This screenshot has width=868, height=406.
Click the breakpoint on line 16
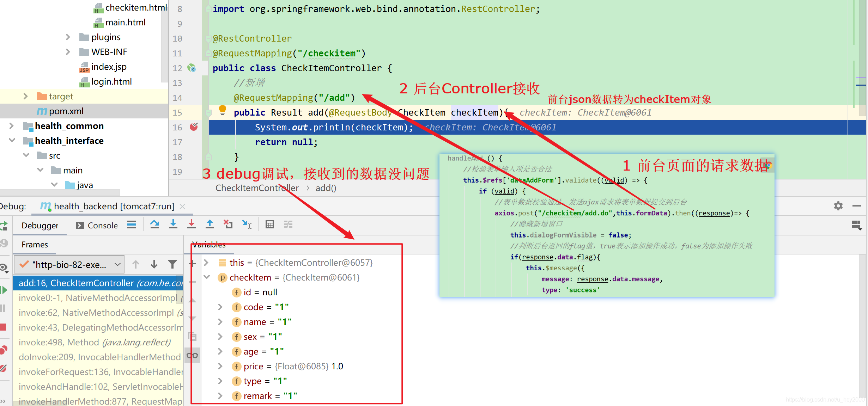(x=194, y=127)
